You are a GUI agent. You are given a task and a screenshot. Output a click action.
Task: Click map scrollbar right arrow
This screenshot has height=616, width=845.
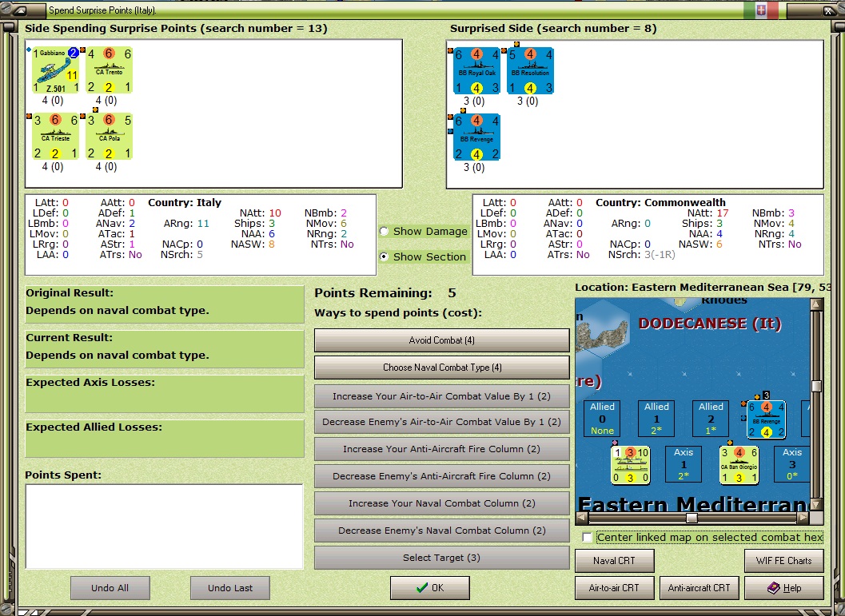click(x=803, y=518)
